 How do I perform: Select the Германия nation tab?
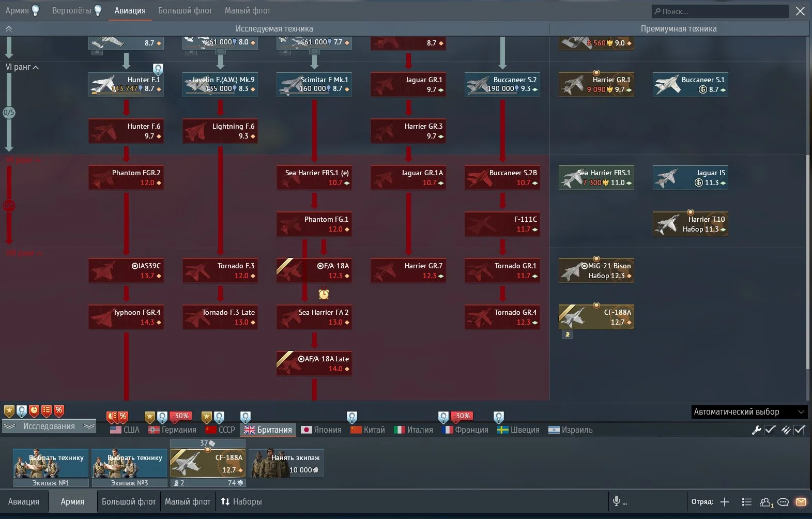coord(173,430)
